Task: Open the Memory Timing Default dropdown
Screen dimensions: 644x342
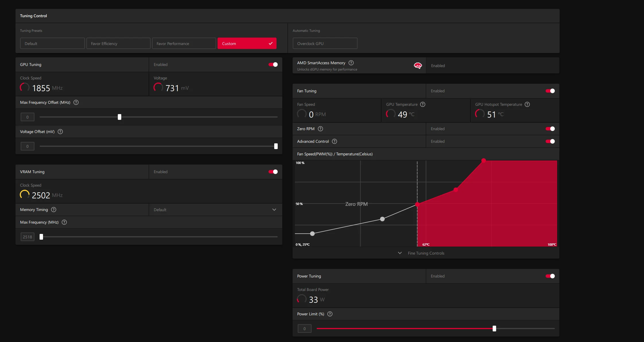Action: tap(215, 210)
